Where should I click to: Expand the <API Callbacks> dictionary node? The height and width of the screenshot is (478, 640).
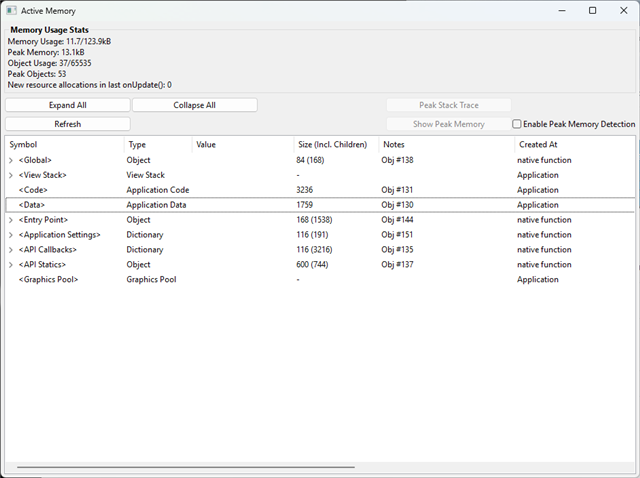[11, 250]
